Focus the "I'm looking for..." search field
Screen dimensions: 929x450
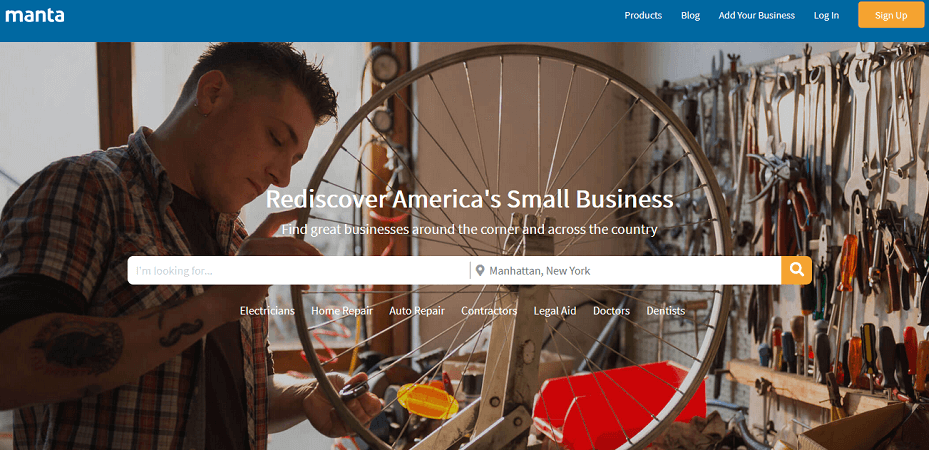(299, 271)
